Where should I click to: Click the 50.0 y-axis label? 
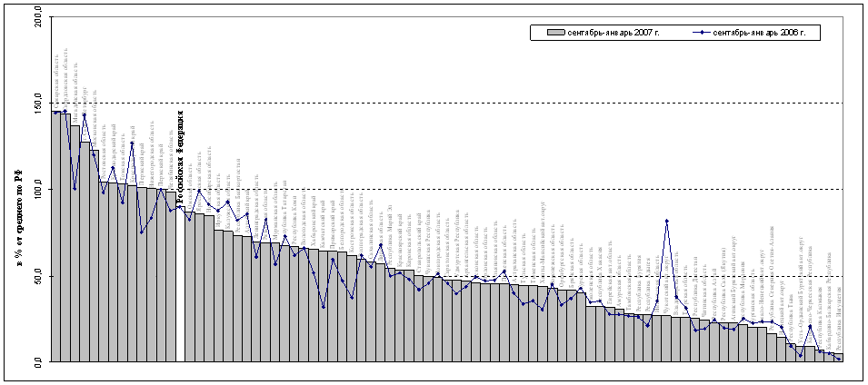tap(38, 276)
